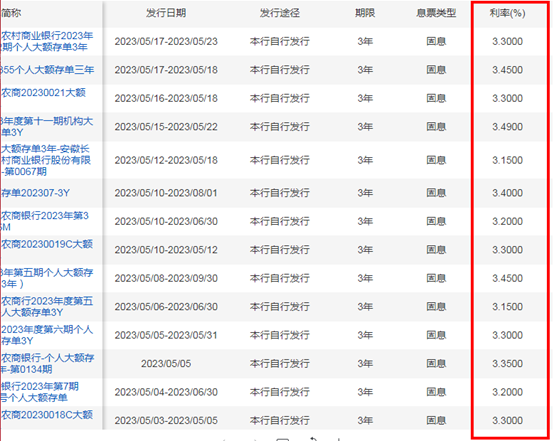Open the 银行2023年第7期 个人大额存单 link

(x=40, y=392)
